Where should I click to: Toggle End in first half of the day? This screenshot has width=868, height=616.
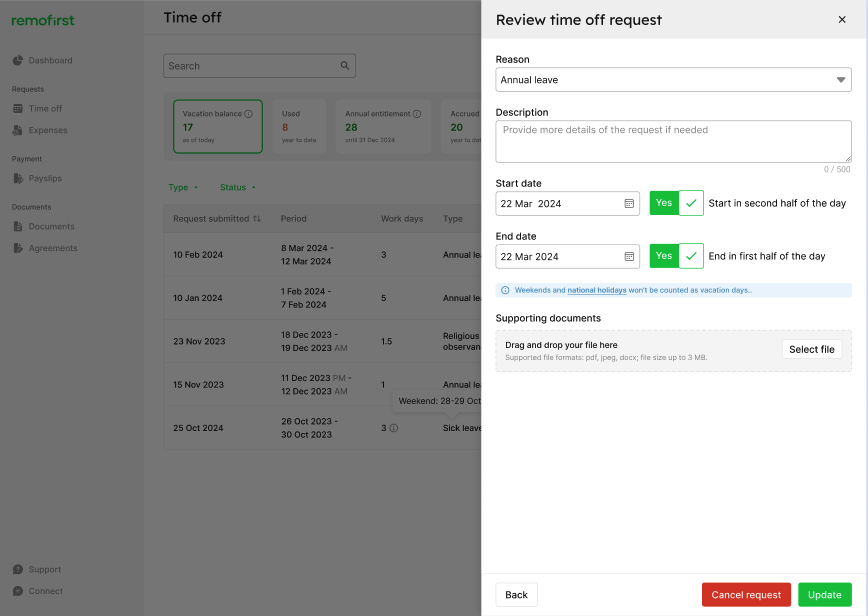coord(676,256)
